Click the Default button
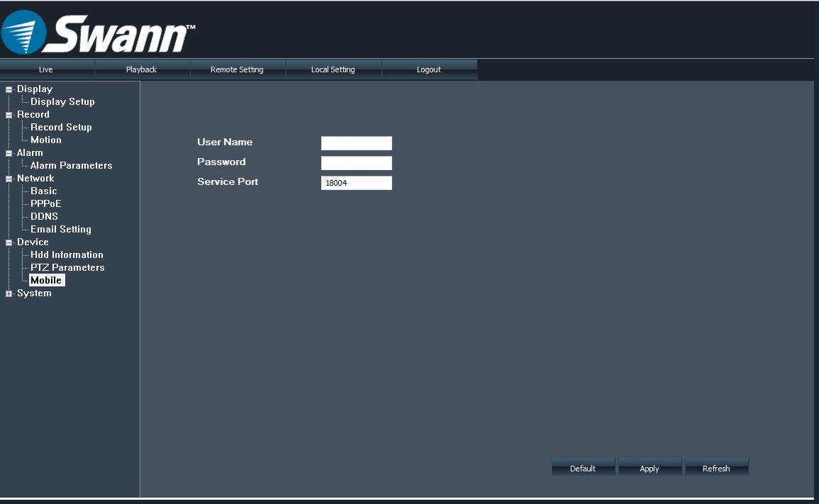 coord(582,468)
